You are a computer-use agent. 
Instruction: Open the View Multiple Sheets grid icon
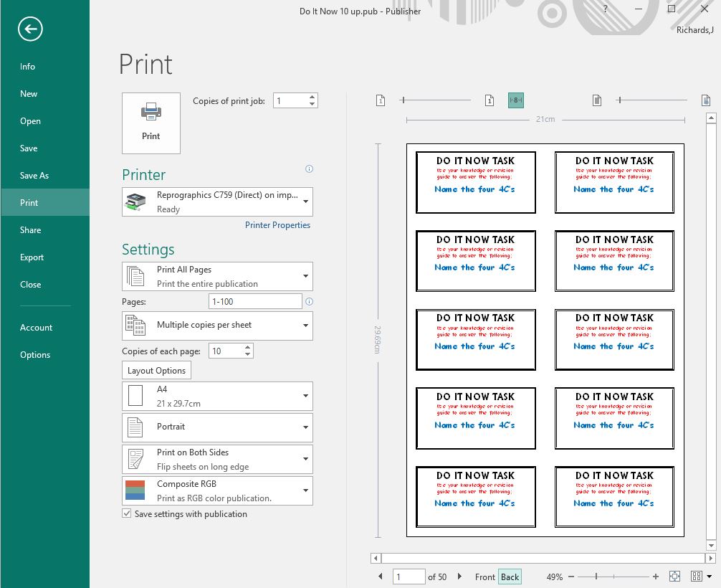(697, 577)
